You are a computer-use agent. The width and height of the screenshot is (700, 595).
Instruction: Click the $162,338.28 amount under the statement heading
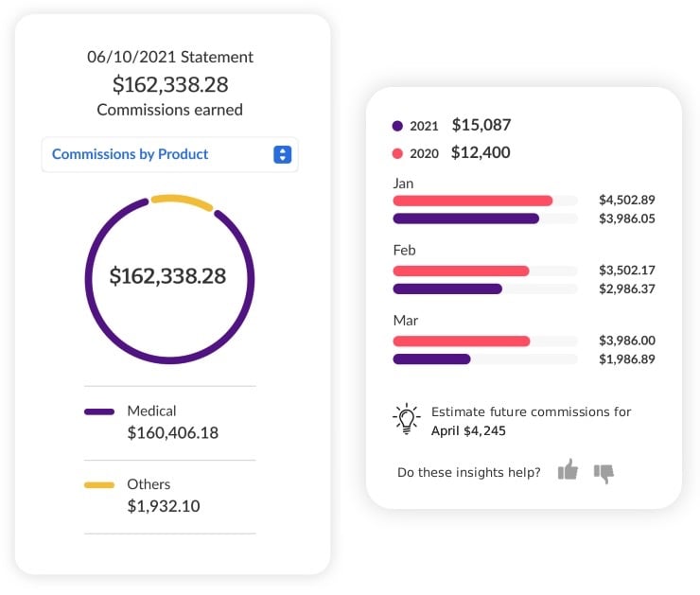coord(170,84)
